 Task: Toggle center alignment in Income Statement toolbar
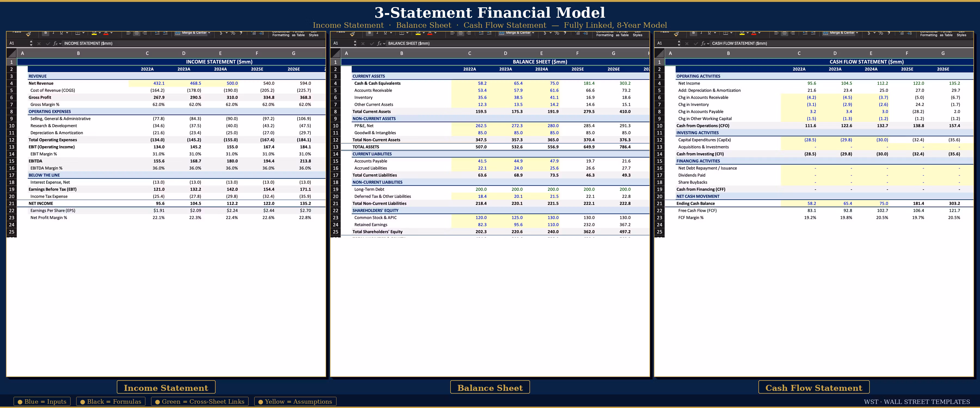click(137, 33)
